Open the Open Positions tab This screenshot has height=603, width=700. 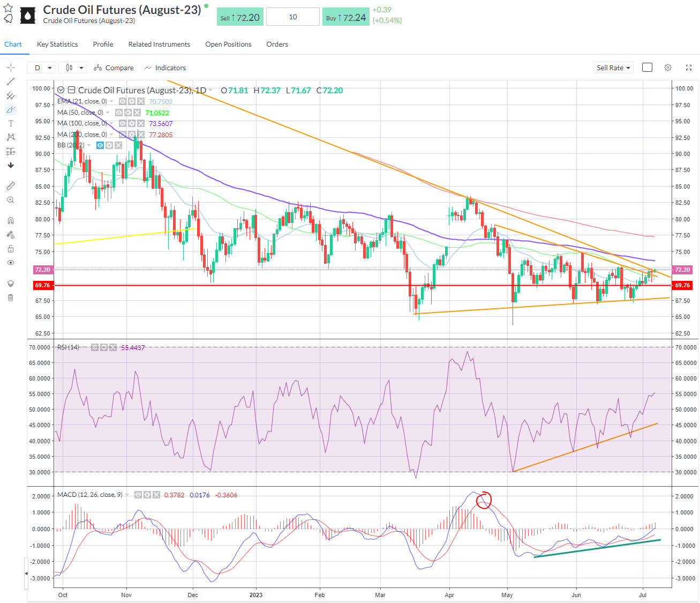[x=228, y=44]
